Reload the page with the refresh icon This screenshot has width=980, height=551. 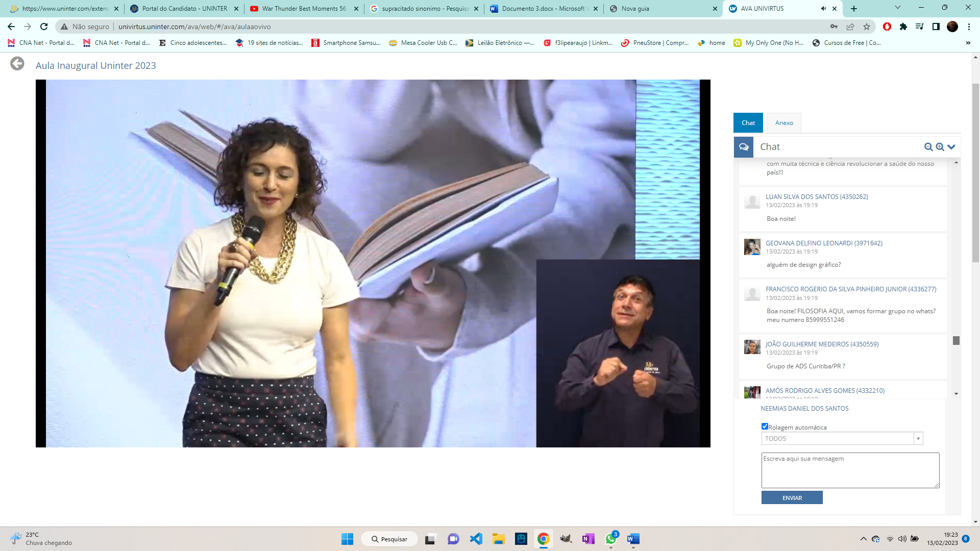(x=44, y=27)
